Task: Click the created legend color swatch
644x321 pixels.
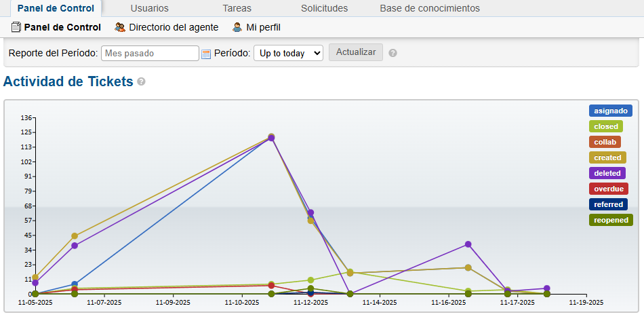Action: 607,157
